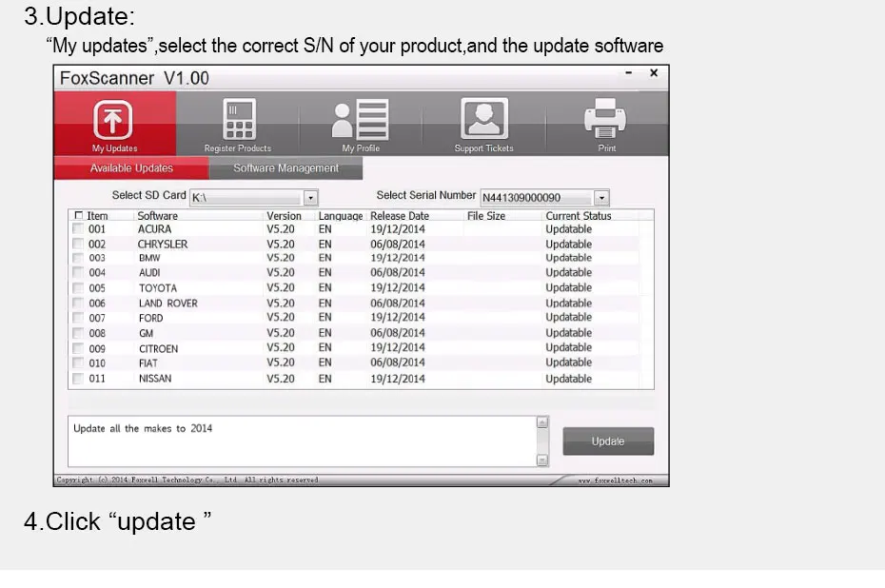
Task: Click the copyright notice in status bar
Action: coord(187,480)
